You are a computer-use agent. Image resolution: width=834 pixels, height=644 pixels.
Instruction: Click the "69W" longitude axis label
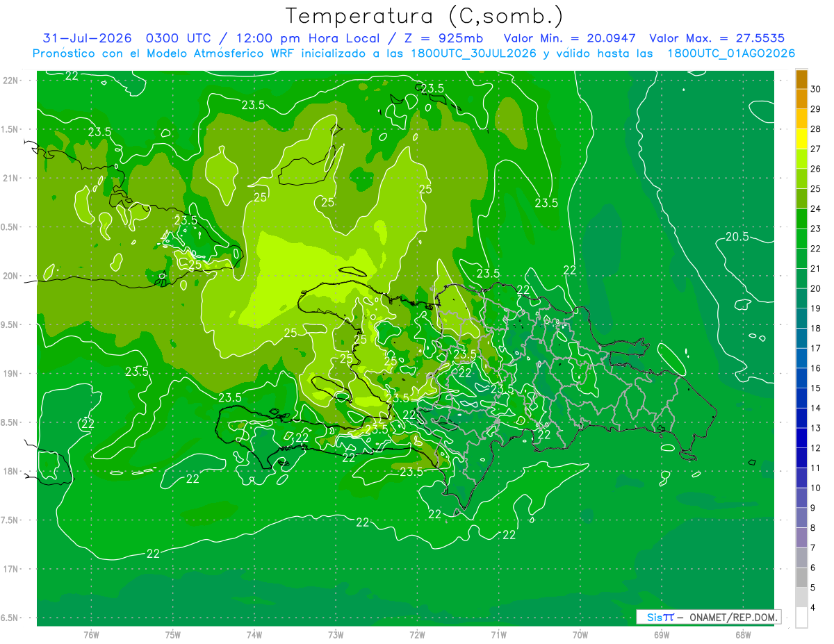662,636
